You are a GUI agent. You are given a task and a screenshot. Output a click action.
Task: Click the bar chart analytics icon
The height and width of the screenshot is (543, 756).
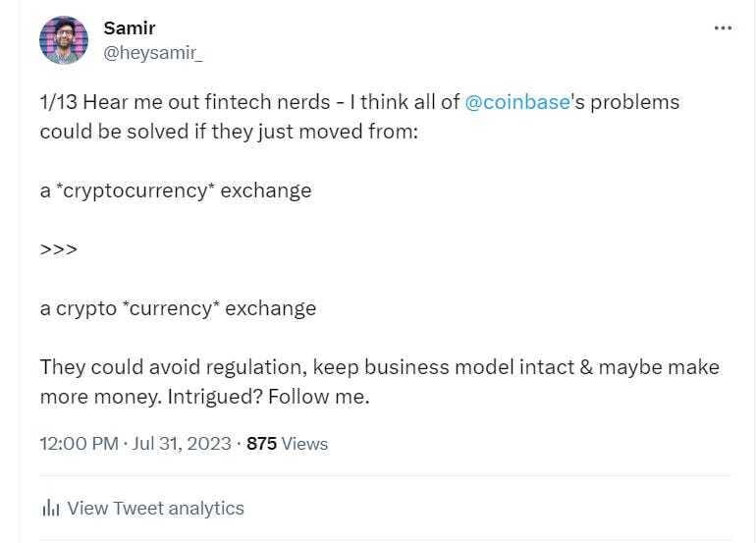tap(51, 508)
